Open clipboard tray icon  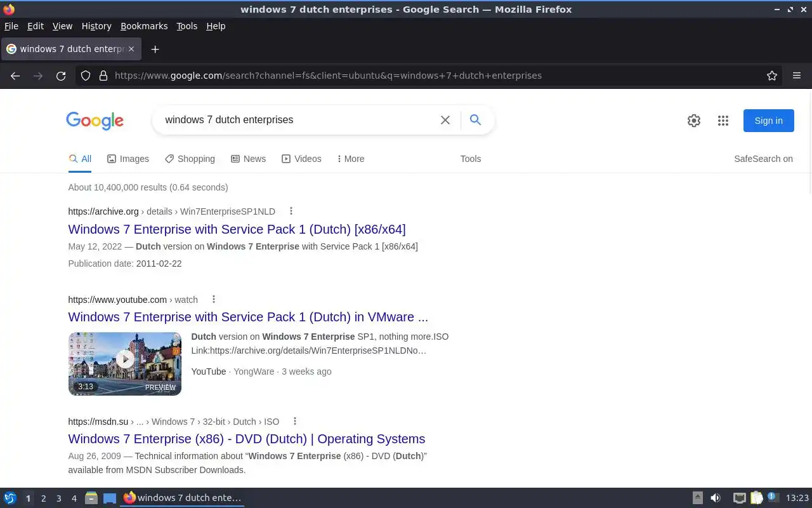click(756, 498)
